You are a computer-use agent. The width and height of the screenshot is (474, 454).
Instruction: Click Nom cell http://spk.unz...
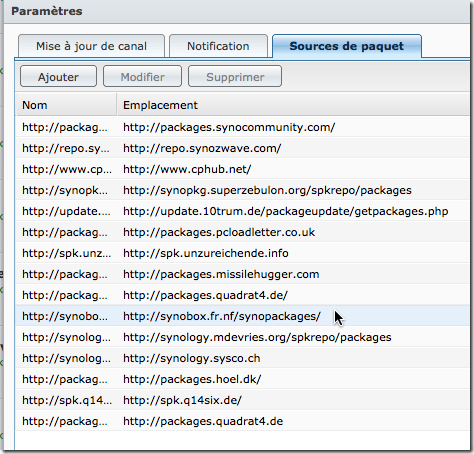click(66, 253)
